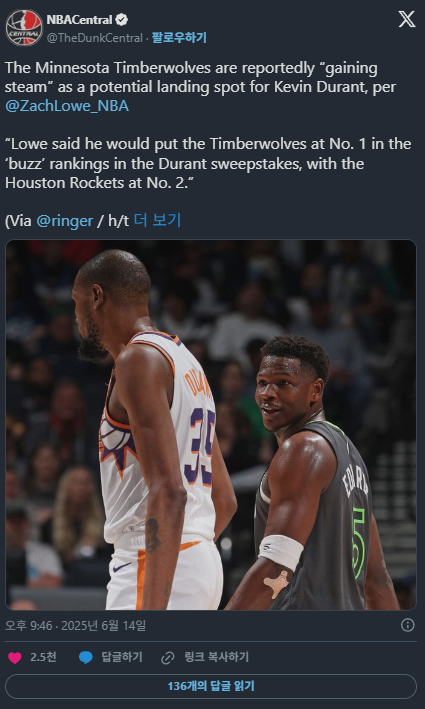This screenshot has height=709, width=425.
Task: Follow the account via 팔로우하기
Action: 179,38
